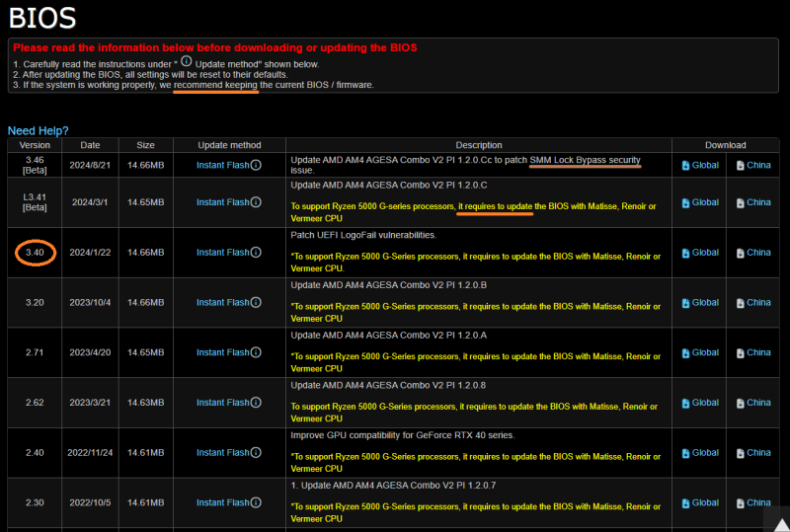
Task: Click the Size column header
Action: [145, 145]
